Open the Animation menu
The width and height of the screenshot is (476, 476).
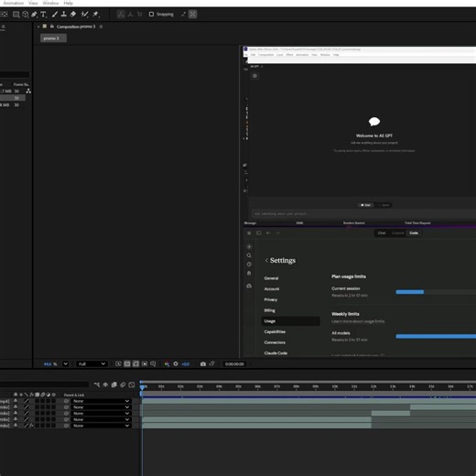[13, 3]
